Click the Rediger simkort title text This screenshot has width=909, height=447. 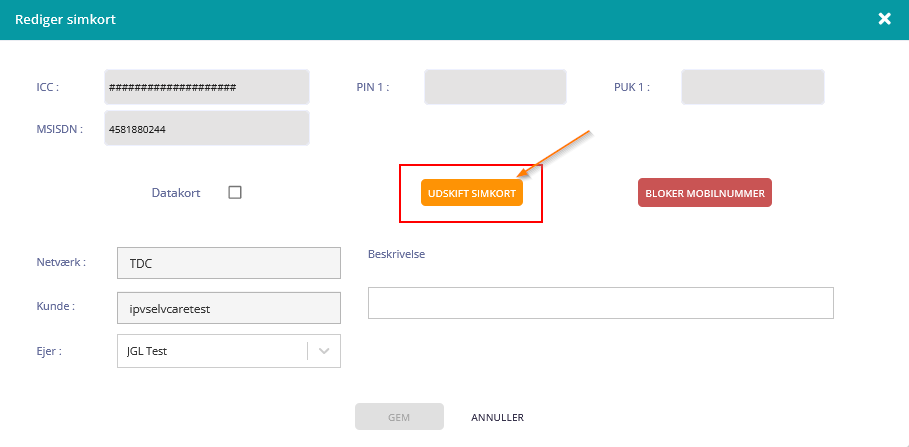[66, 19]
